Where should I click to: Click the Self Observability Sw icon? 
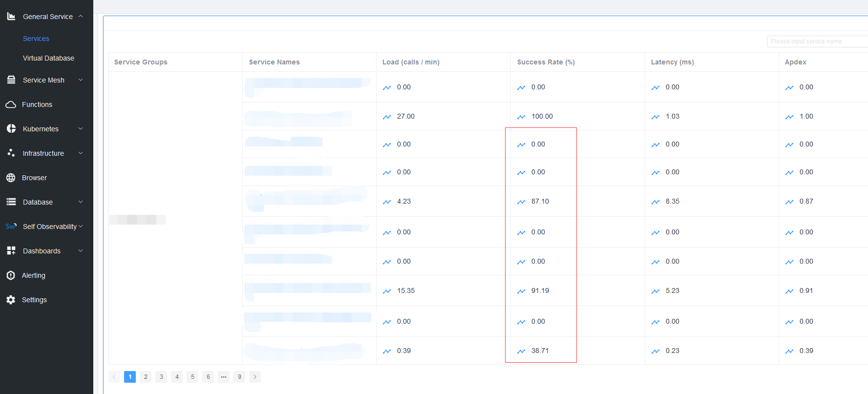[11, 227]
